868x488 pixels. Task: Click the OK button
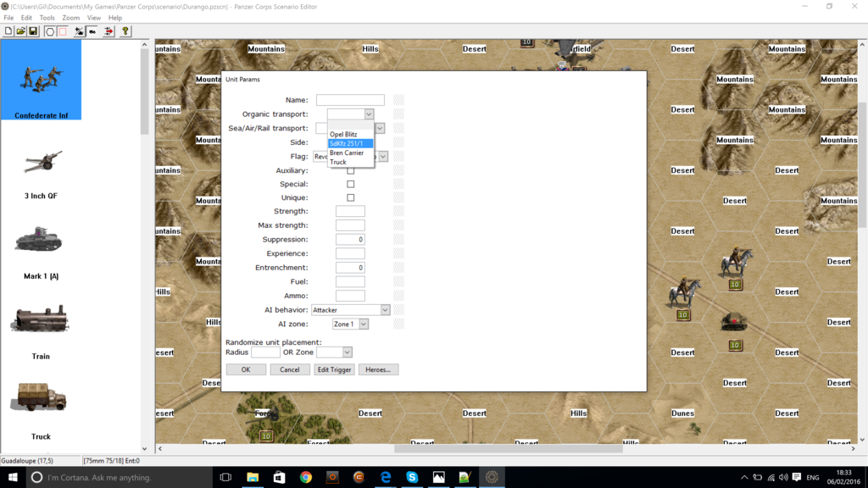pos(246,369)
